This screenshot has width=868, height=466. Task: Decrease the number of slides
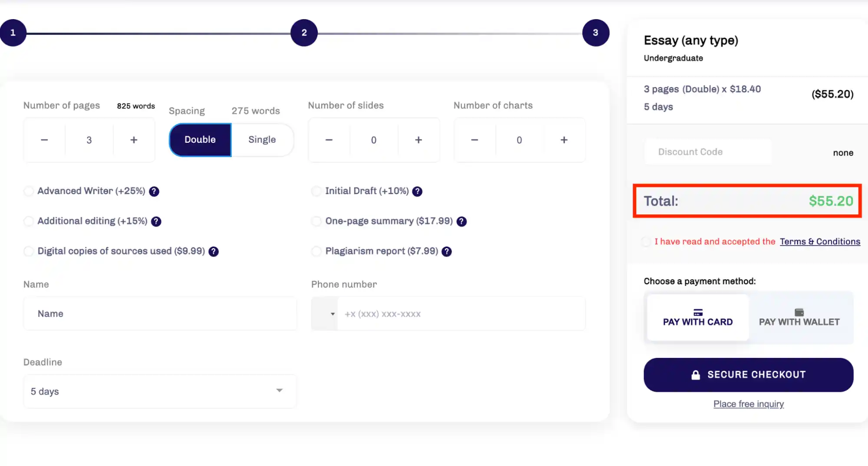(x=329, y=140)
